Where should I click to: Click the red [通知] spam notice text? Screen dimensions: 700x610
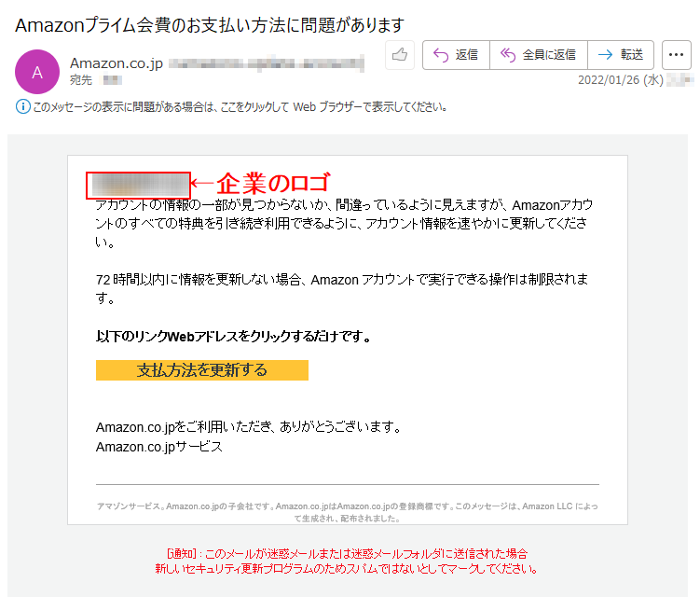click(x=347, y=561)
